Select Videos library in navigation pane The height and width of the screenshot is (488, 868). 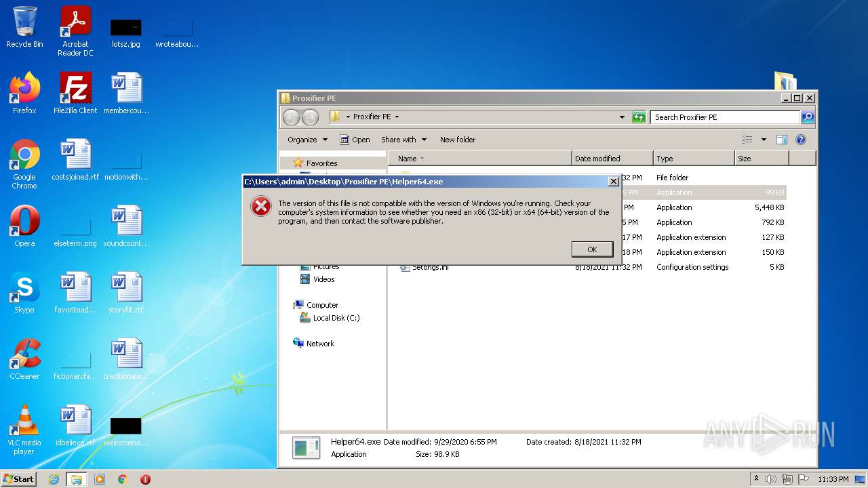(317, 279)
